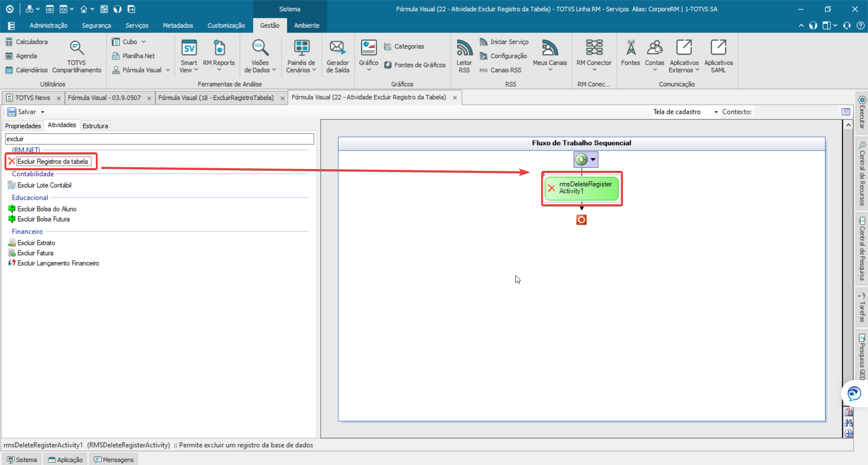This screenshot has height=465, width=868.
Task: Open the Salvar dropdown arrow
Action: pos(42,112)
